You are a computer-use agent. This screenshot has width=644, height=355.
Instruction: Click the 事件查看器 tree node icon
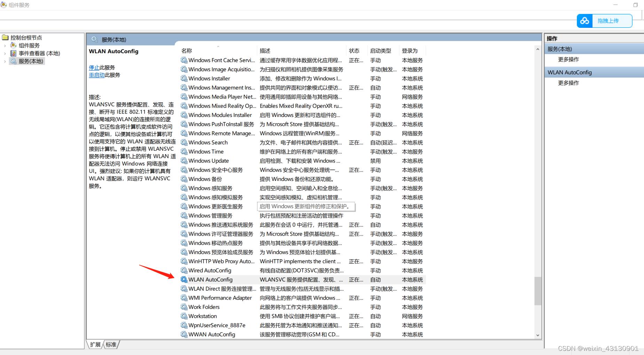coord(13,53)
